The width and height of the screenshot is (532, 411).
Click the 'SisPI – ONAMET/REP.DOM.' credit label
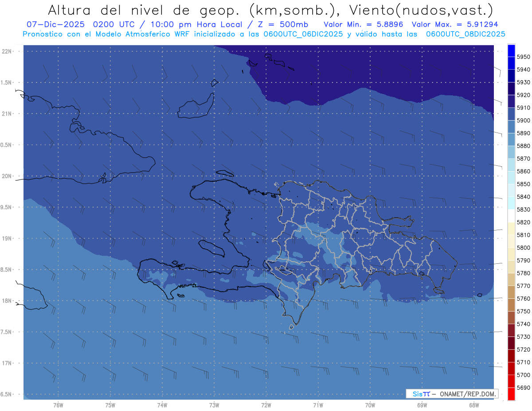[x=452, y=394]
